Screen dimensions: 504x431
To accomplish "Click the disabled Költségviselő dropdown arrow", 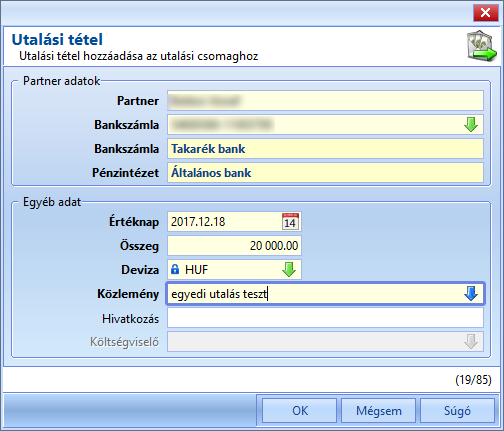I will click(471, 342).
